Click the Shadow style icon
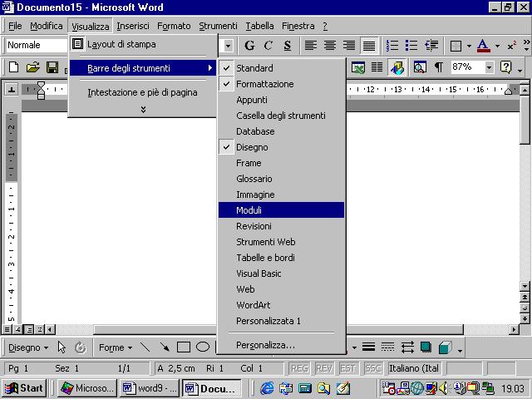This screenshot has width=532, height=399. [426, 347]
